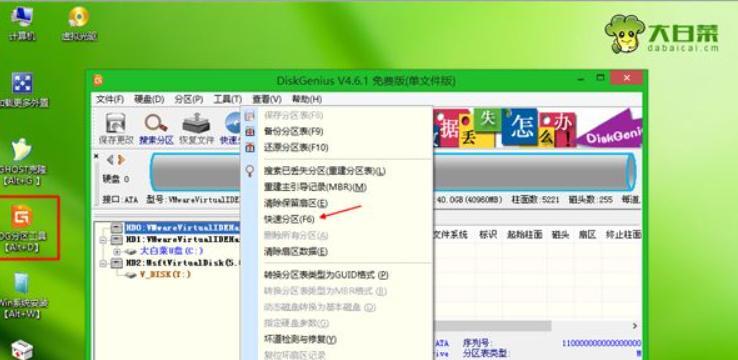Viewport: 738px width, 360px height.
Task: Open the 分区(P) menu
Action: click(188, 99)
